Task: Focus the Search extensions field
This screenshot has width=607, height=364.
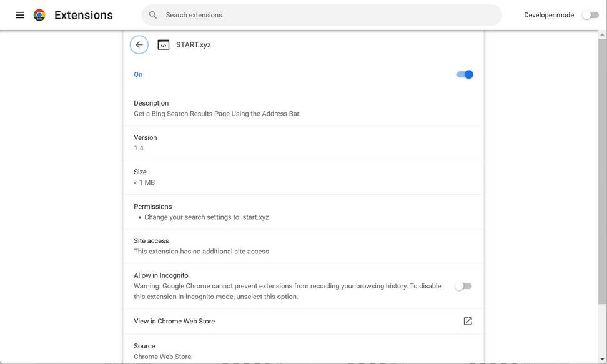Action: pos(322,15)
